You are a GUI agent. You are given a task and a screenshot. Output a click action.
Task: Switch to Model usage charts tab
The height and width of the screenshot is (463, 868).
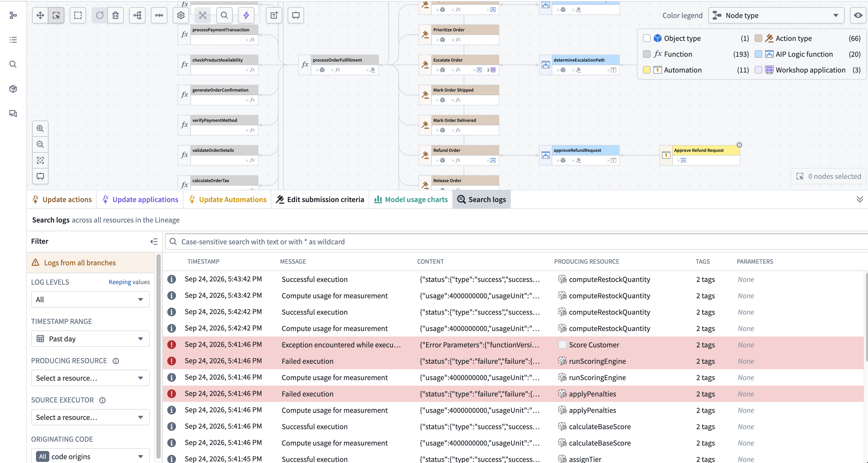pyautogui.click(x=411, y=199)
